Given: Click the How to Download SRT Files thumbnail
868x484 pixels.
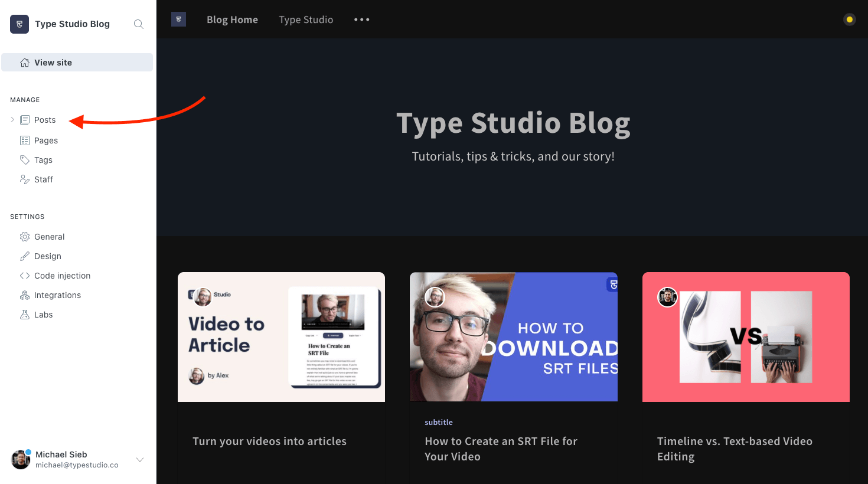Looking at the screenshot, I should tap(514, 337).
